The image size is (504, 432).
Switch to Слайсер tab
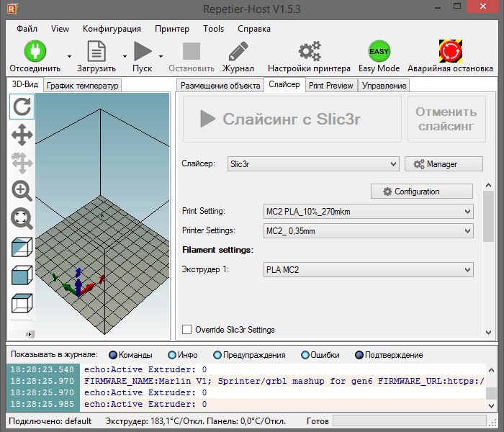tap(284, 84)
